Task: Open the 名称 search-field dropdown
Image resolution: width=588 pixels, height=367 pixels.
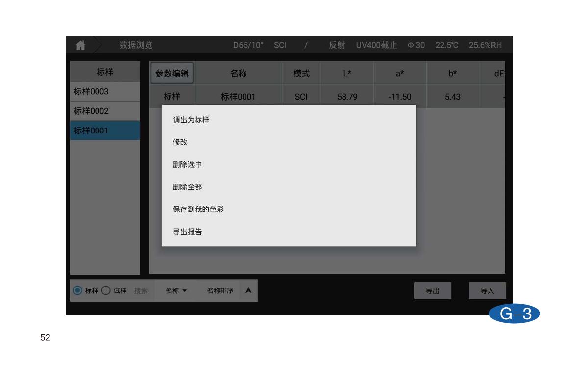Action: pos(176,290)
